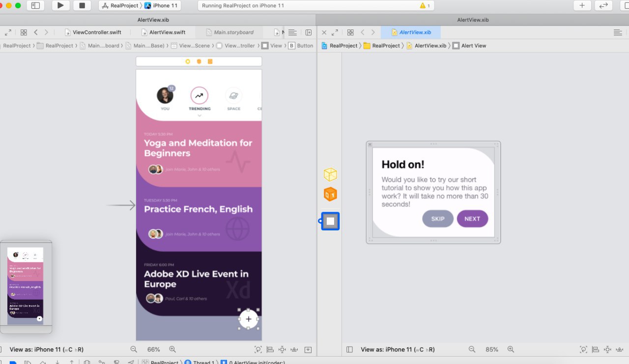Click View item in left breadcrumb

click(272, 46)
